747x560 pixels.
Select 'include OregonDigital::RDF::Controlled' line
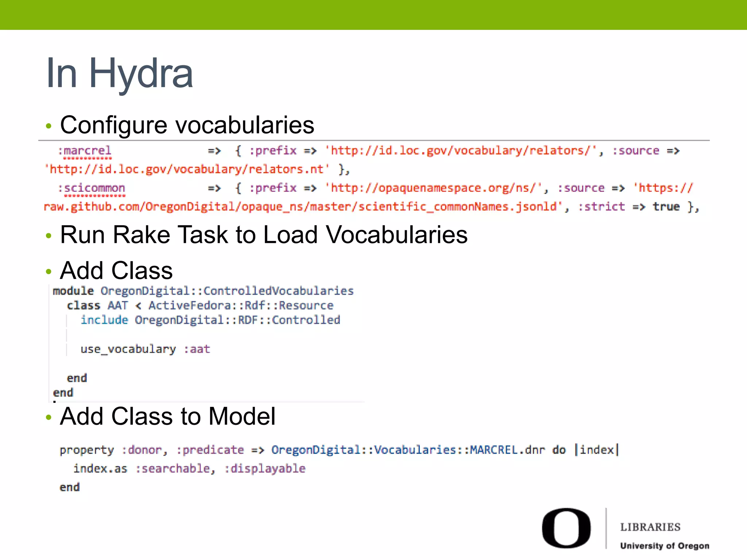pos(210,320)
